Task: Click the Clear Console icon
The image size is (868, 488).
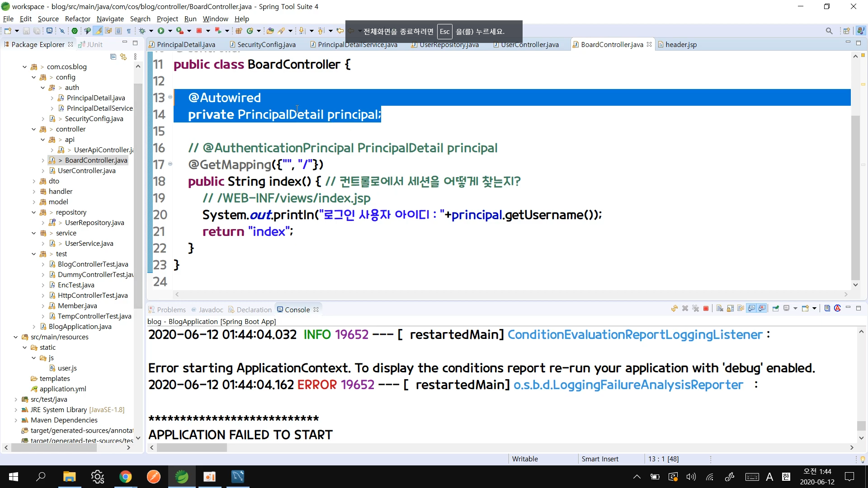Action: coord(720,309)
